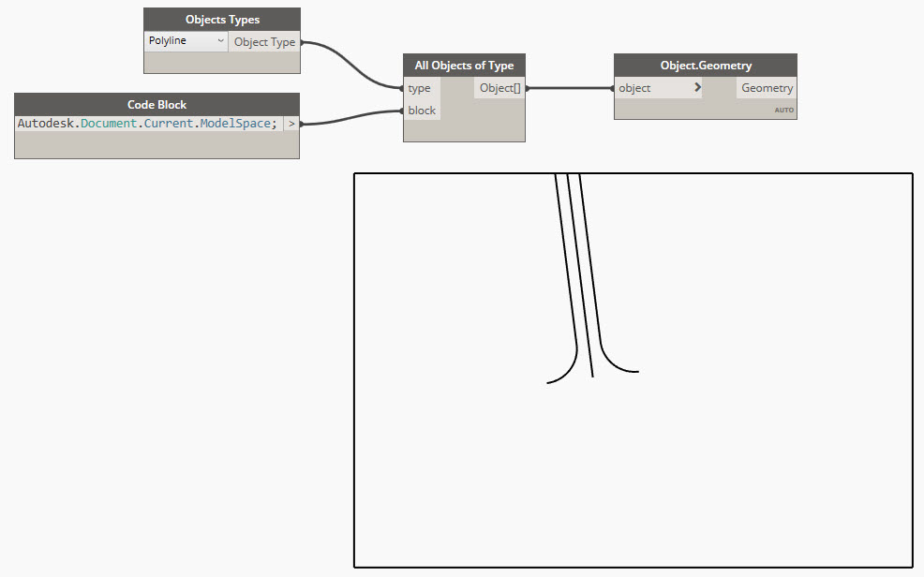The height and width of the screenshot is (577, 924).
Task: Click the object input port
Action: point(658,88)
